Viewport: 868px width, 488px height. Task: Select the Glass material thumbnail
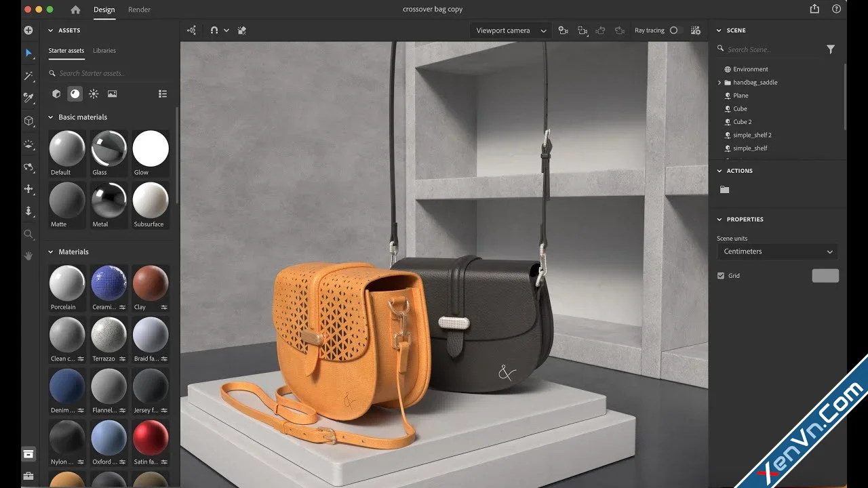[x=109, y=153]
